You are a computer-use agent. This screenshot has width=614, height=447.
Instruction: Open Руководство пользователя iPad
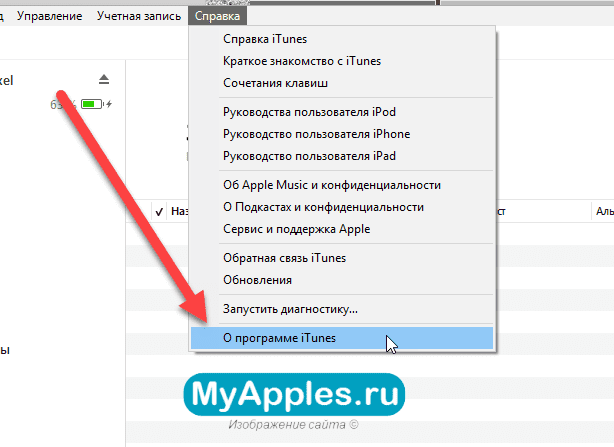[341, 156]
